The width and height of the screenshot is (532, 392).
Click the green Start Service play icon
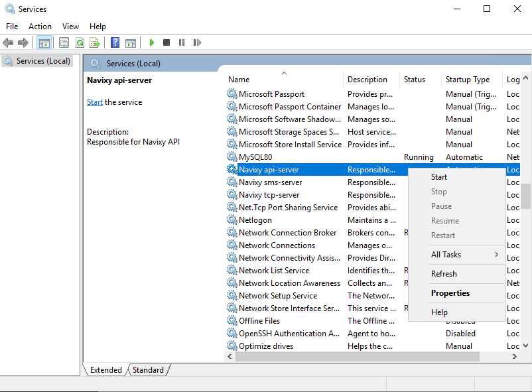point(152,42)
